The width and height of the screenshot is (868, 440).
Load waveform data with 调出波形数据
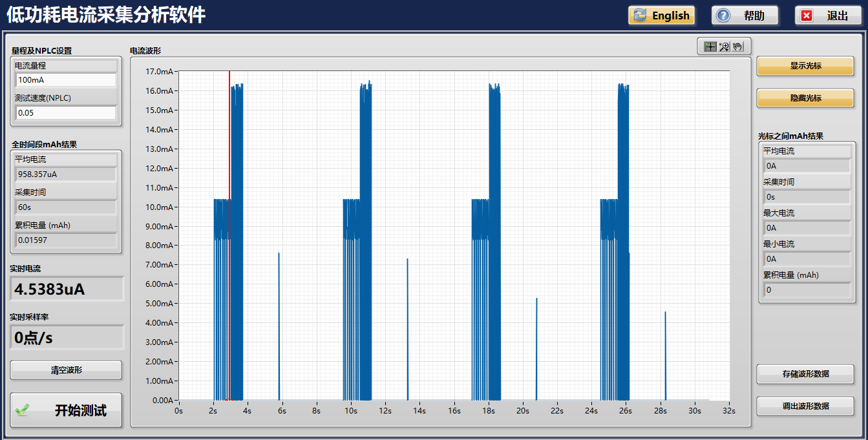coord(805,406)
